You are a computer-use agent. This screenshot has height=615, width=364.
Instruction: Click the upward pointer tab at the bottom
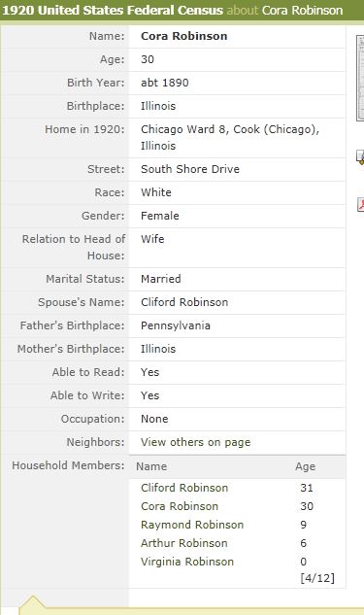pos(33,604)
